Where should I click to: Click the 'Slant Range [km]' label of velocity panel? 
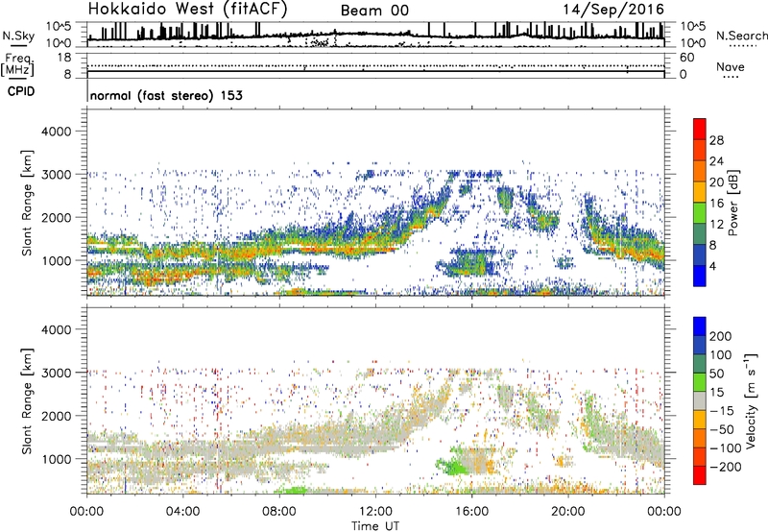(x=28, y=401)
